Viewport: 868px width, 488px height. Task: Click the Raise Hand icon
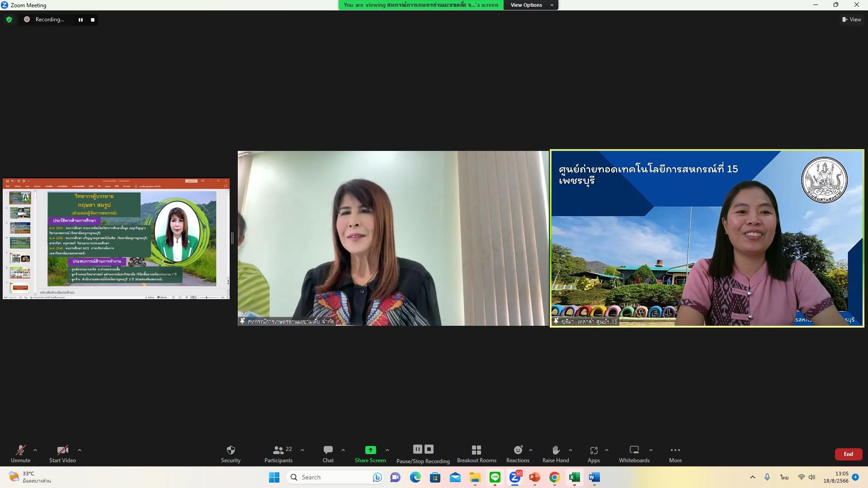[556, 450]
